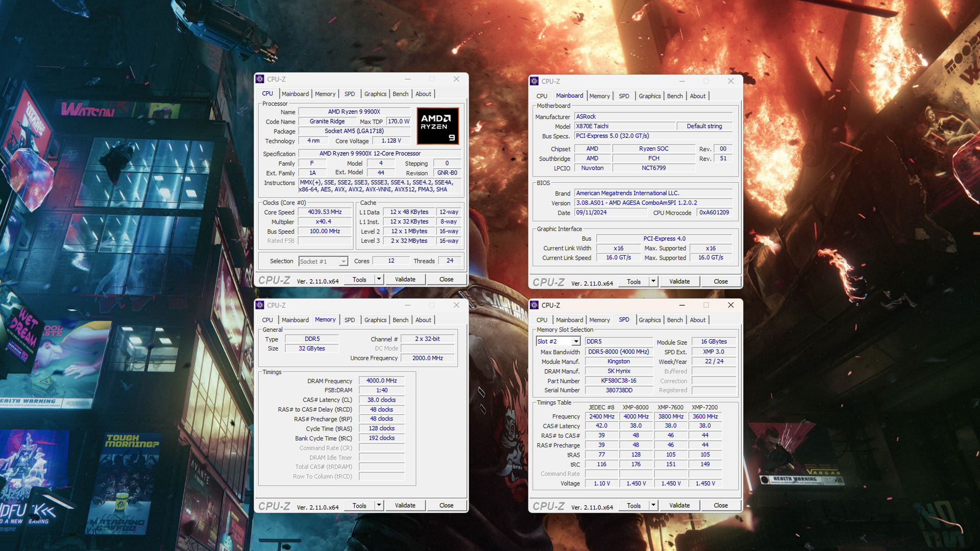The height and width of the screenshot is (551, 980).
Task: Close the Memory CPU-Z window via X
Action: coord(456,305)
